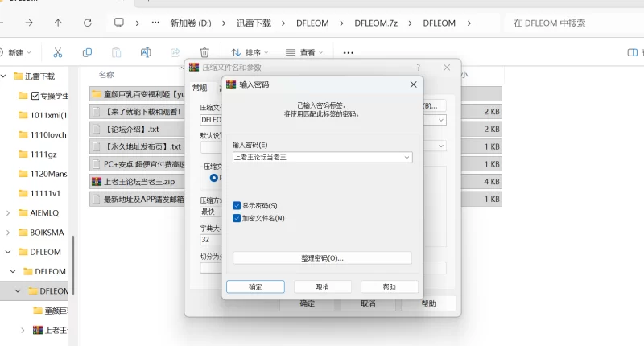Select the 最新地址及APP请发邮箱 file row
This screenshot has width=644, height=346.
point(137,199)
